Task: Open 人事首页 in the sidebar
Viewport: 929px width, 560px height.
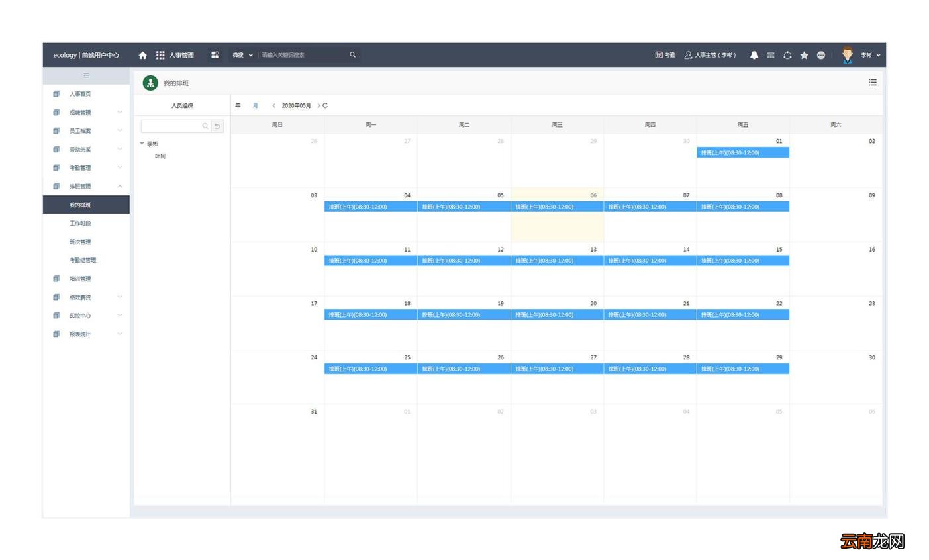Action: [x=80, y=94]
